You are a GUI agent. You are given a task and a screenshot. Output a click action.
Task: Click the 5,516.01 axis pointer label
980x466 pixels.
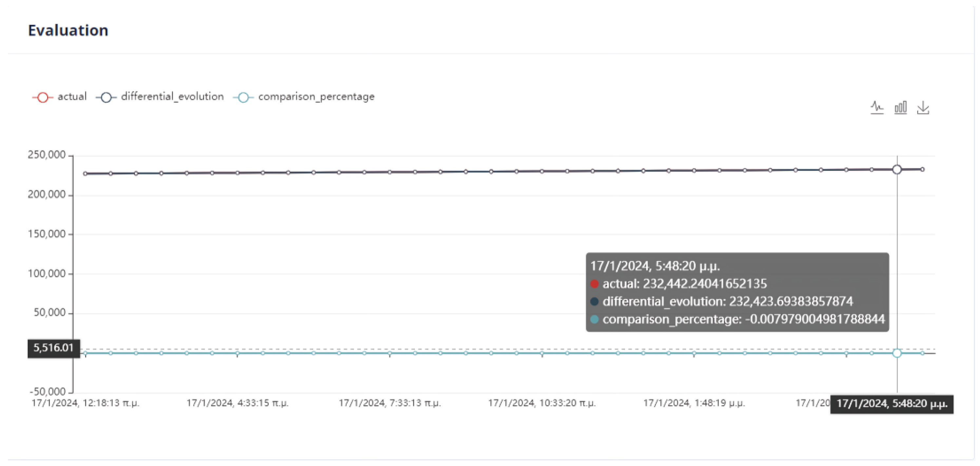54,348
